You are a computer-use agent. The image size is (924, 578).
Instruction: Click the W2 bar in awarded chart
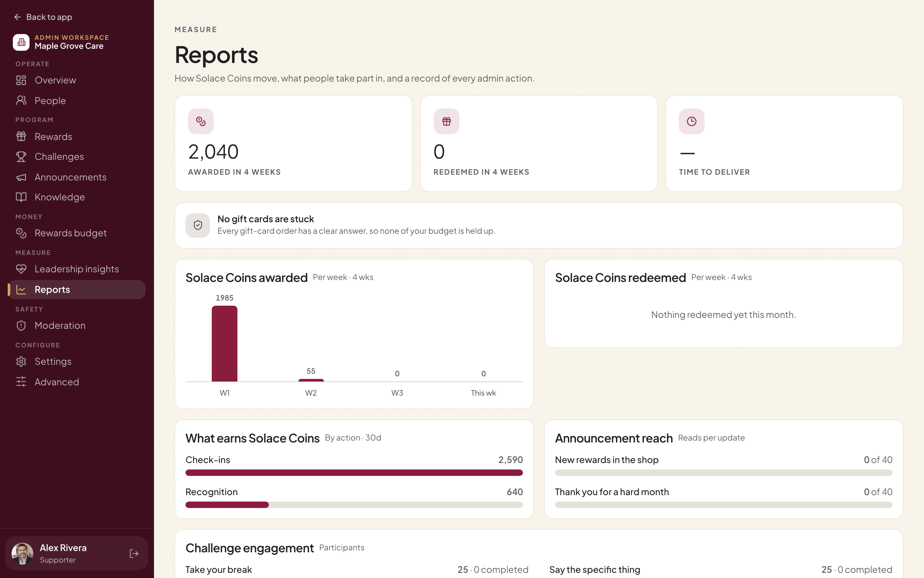pyautogui.click(x=311, y=380)
